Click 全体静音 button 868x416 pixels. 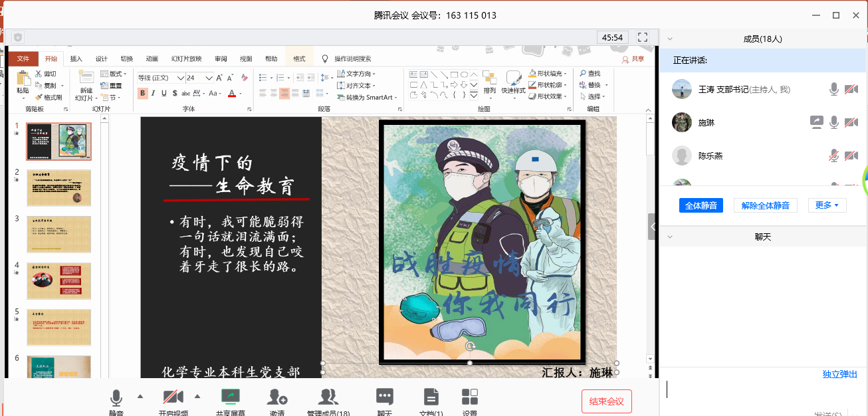point(701,205)
